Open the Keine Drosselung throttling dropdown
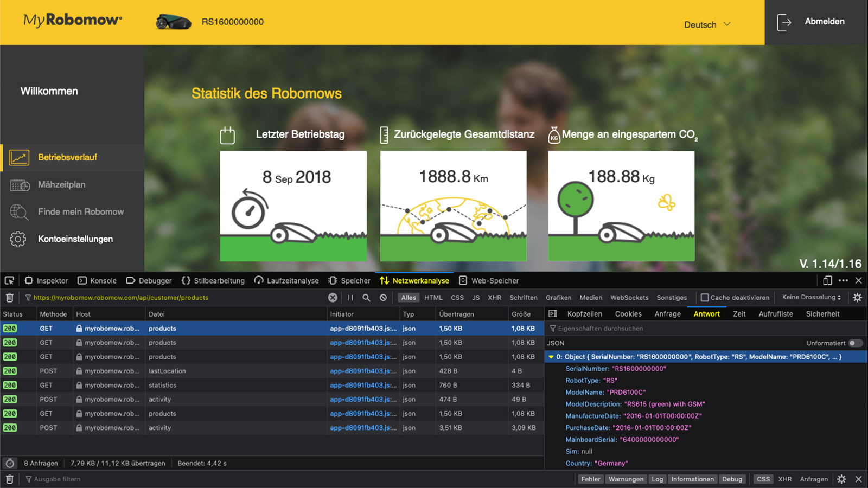The height and width of the screenshot is (488, 868). click(x=811, y=297)
